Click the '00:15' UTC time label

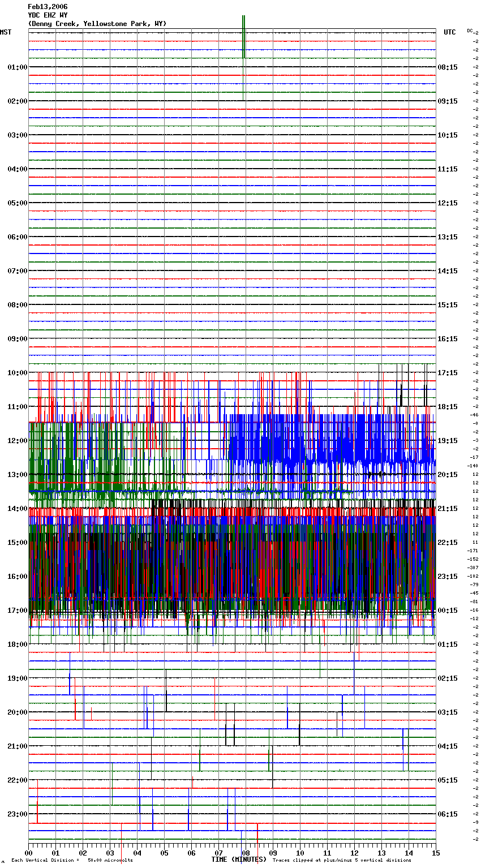pos(448,611)
